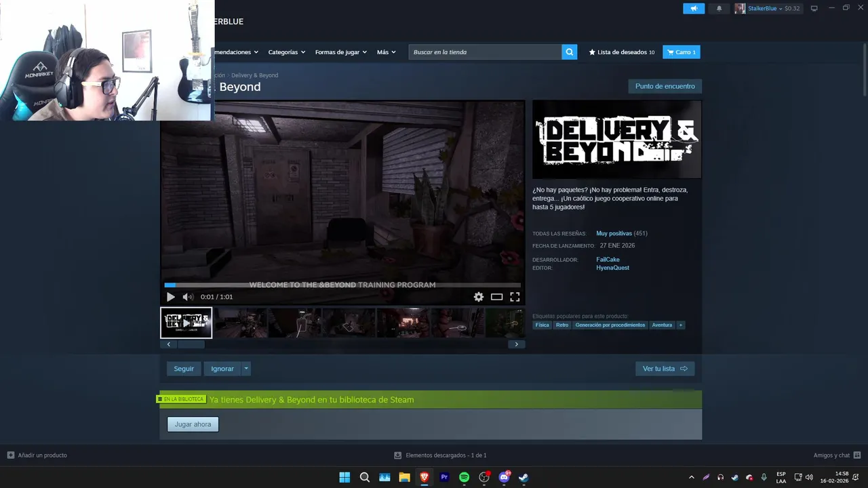The height and width of the screenshot is (488, 868).
Task: Play the trailer video
Action: tap(170, 297)
